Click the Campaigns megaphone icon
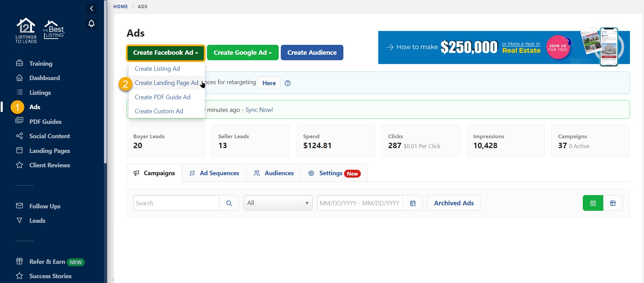 click(x=136, y=173)
